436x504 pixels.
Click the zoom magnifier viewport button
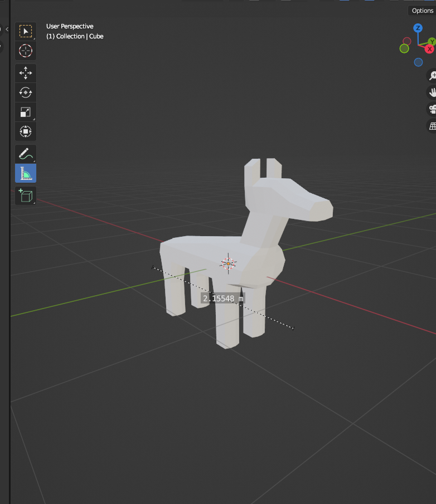tap(432, 76)
